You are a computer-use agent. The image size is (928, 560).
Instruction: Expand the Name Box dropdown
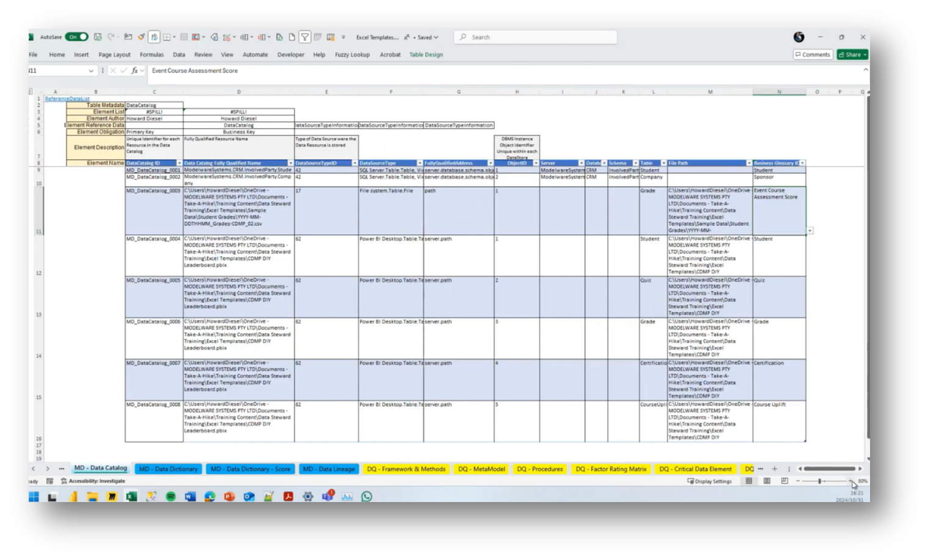(91, 71)
